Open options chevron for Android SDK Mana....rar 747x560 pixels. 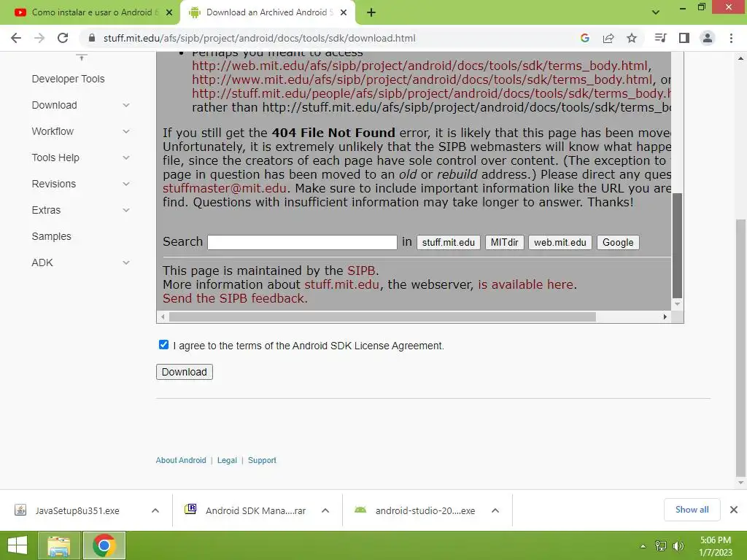point(325,510)
